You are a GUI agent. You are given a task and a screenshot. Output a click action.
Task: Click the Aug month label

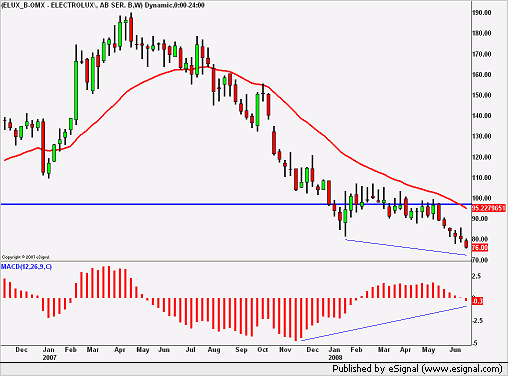pos(214,350)
